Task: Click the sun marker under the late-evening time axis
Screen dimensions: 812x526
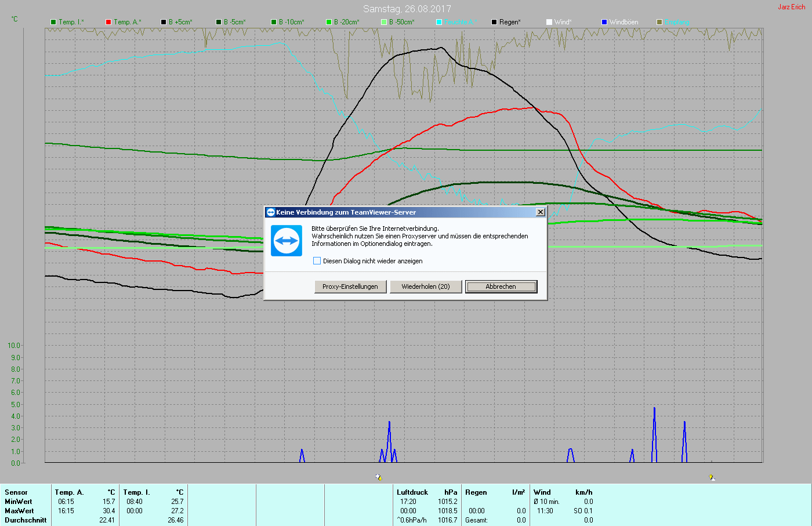Action: pyautogui.click(x=712, y=477)
